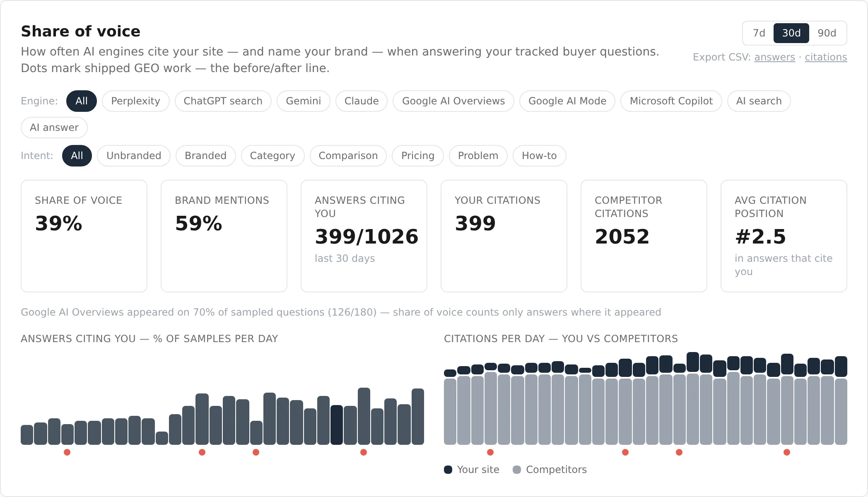Image resolution: width=868 pixels, height=497 pixels.
Task: Open the Share of Voice 39% card
Action: [84, 236]
